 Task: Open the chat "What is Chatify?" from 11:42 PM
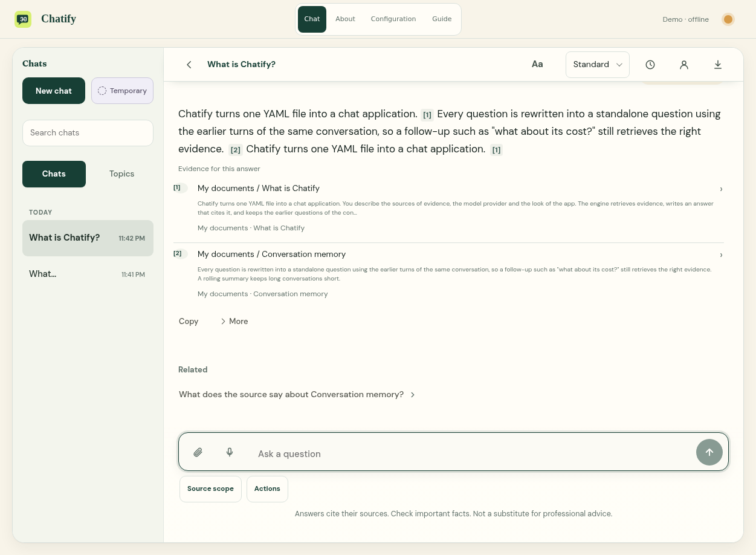click(x=88, y=238)
